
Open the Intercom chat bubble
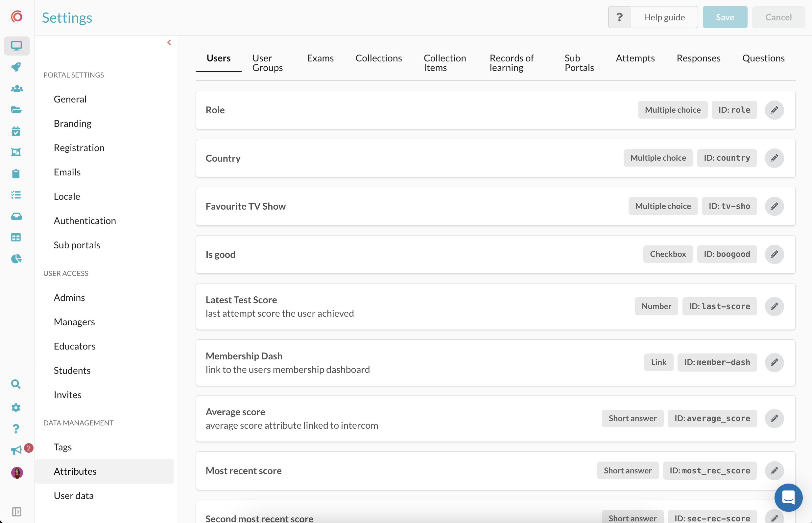788,497
